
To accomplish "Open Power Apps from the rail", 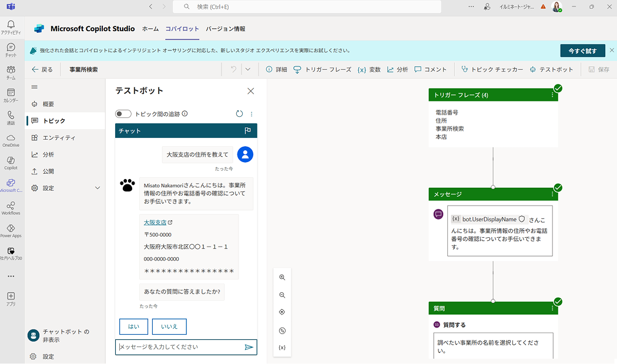I will coord(11,231).
